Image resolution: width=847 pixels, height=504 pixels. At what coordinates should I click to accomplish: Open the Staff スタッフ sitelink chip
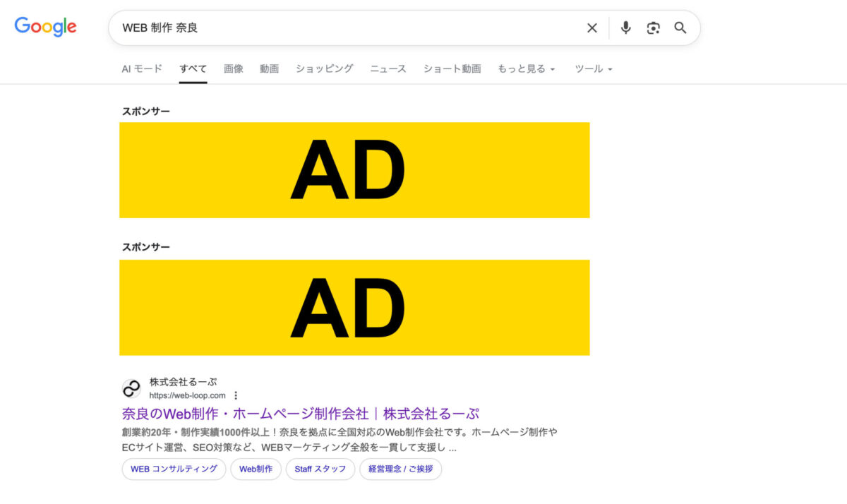[320, 469]
